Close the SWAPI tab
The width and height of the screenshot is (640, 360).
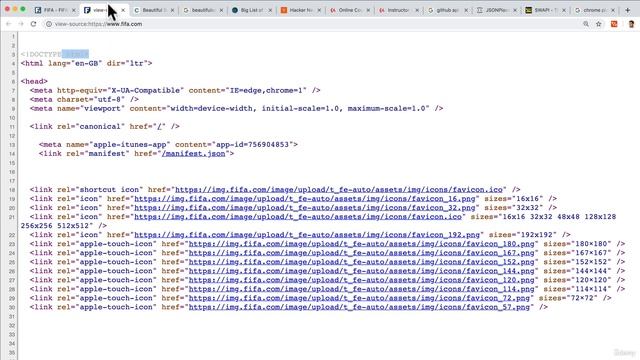564,10
